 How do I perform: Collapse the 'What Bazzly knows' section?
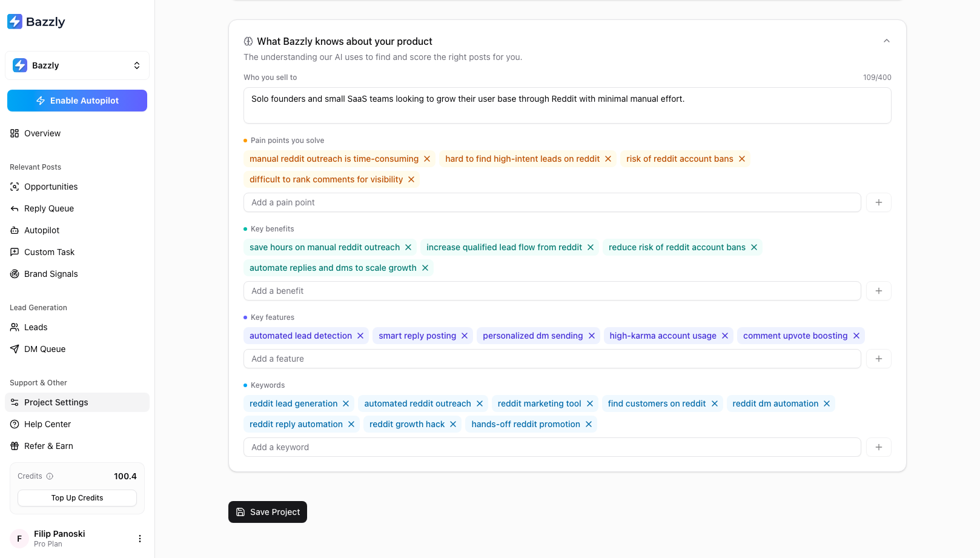(887, 41)
